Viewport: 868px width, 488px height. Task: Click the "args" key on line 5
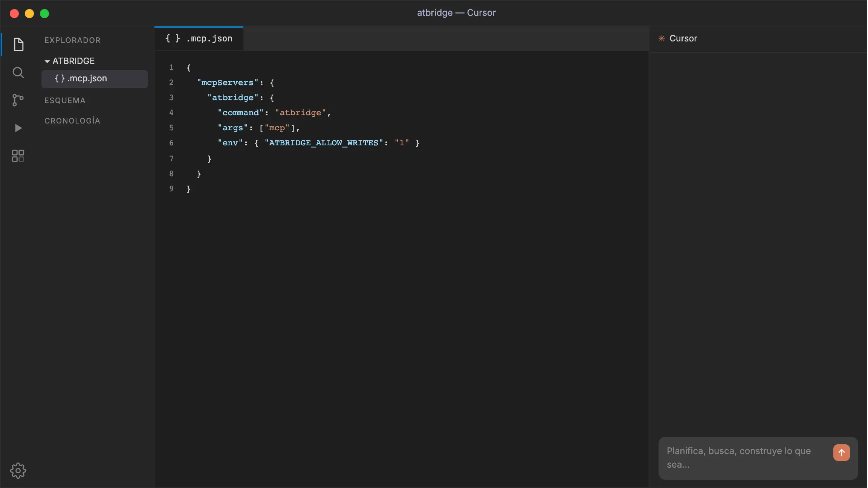point(232,128)
